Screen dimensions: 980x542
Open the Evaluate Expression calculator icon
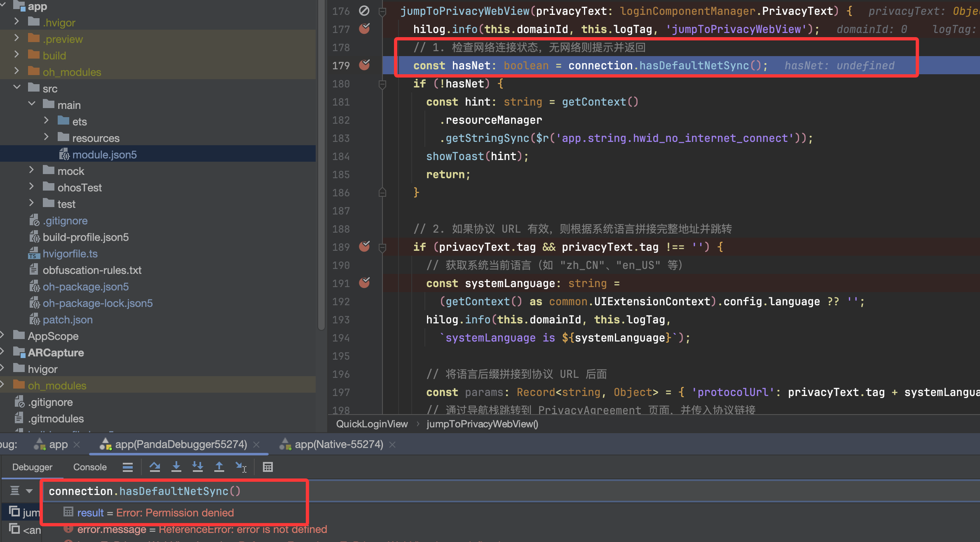point(268,467)
